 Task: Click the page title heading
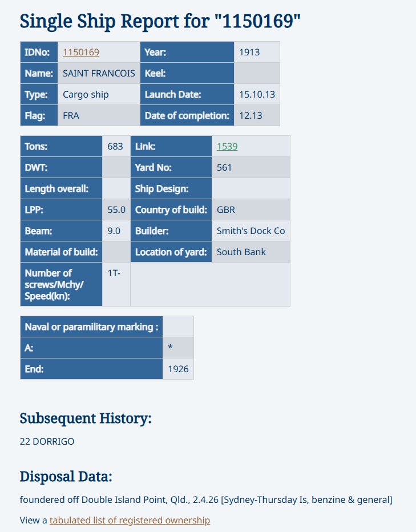pyautogui.click(x=160, y=21)
